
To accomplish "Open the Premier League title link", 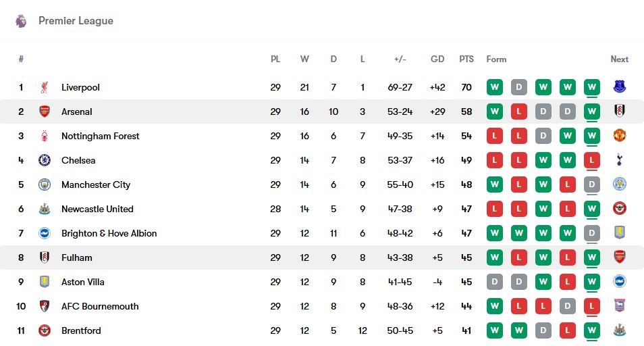I will (x=76, y=21).
